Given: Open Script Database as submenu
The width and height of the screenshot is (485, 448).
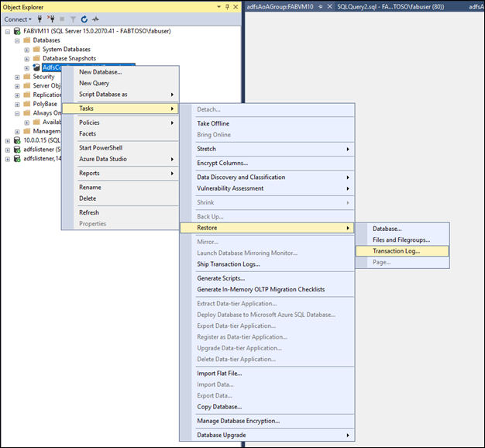Looking at the screenshot, I should point(120,95).
